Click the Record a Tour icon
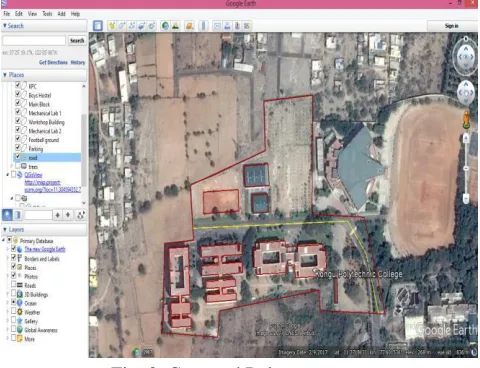The height and width of the screenshot is (368, 480). click(x=152, y=26)
